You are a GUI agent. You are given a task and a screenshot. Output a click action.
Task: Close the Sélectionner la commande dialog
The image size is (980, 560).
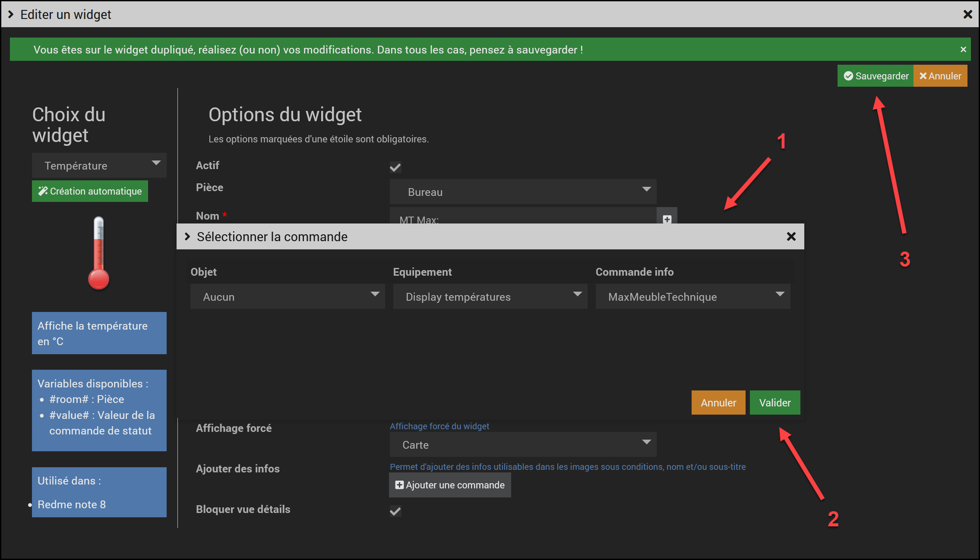click(x=791, y=236)
